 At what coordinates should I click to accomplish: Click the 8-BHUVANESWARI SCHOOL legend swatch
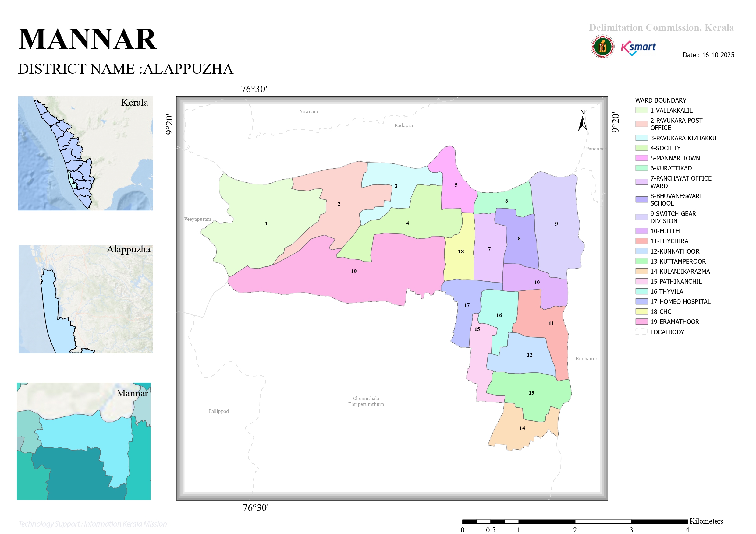641,199
